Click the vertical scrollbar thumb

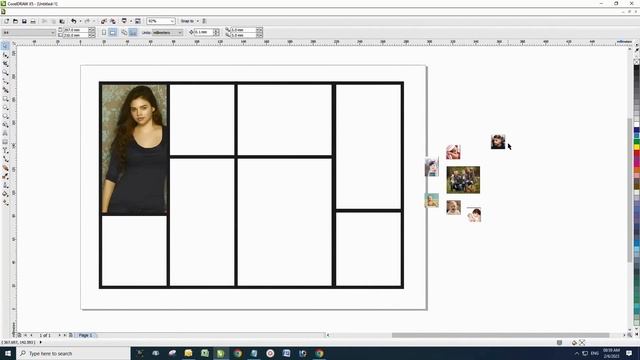pyautogui.click(x=630, y=190)
